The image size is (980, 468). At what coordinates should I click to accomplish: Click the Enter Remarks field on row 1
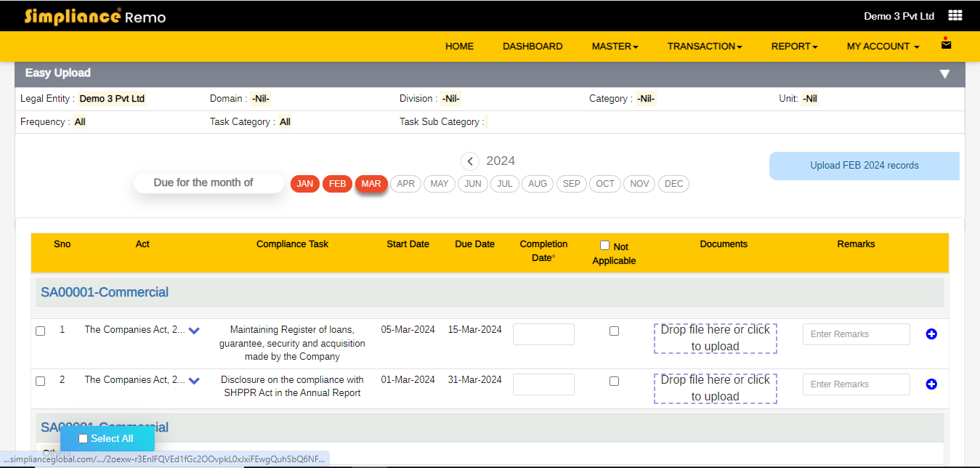856,334
